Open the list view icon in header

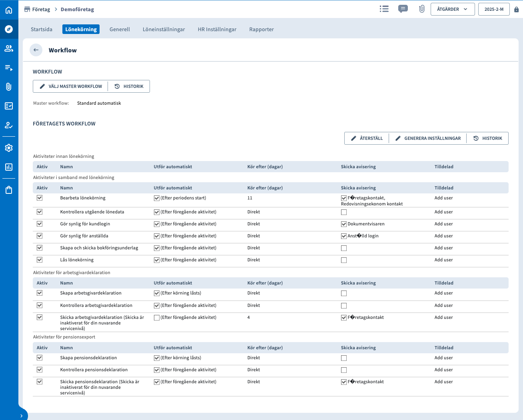click(384, 9)
